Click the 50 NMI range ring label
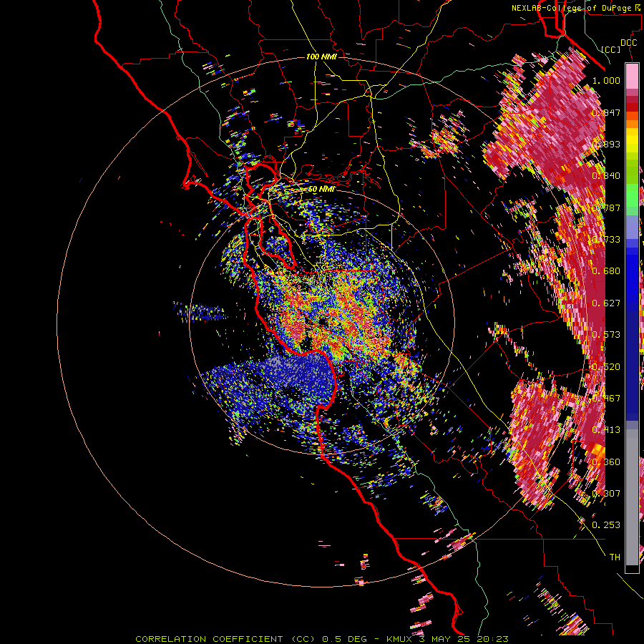Viewport: 644px width, 644px height. click(321, 190)
